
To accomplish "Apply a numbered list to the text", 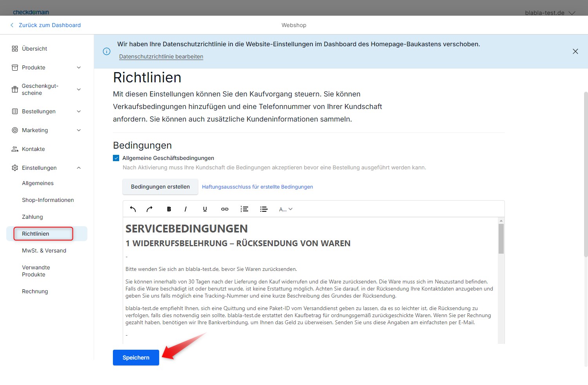I will click(x=244, y=209).
